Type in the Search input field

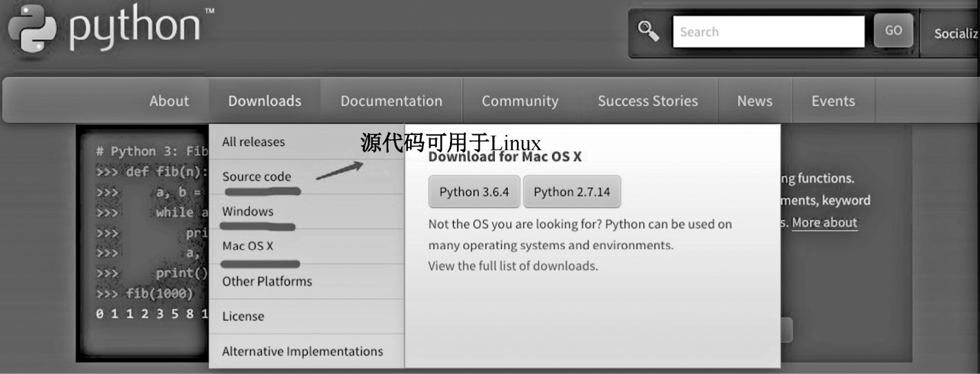(x=768, y=32)
